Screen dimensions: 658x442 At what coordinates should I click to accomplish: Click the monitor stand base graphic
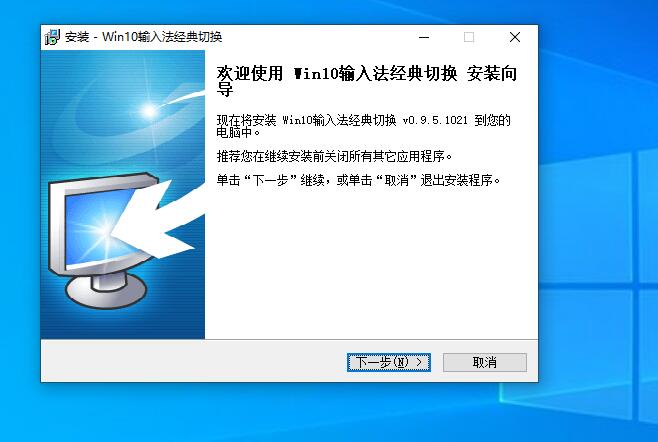click(x=106, y=290)
